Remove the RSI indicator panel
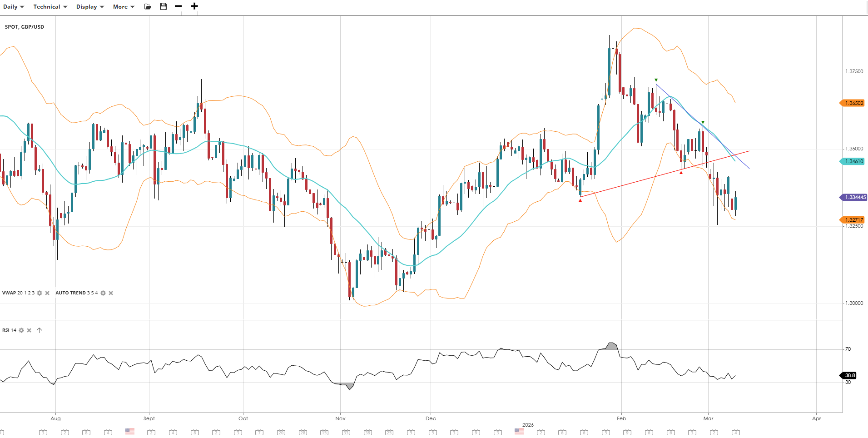The image size is (868, 438). coord(29,330)
